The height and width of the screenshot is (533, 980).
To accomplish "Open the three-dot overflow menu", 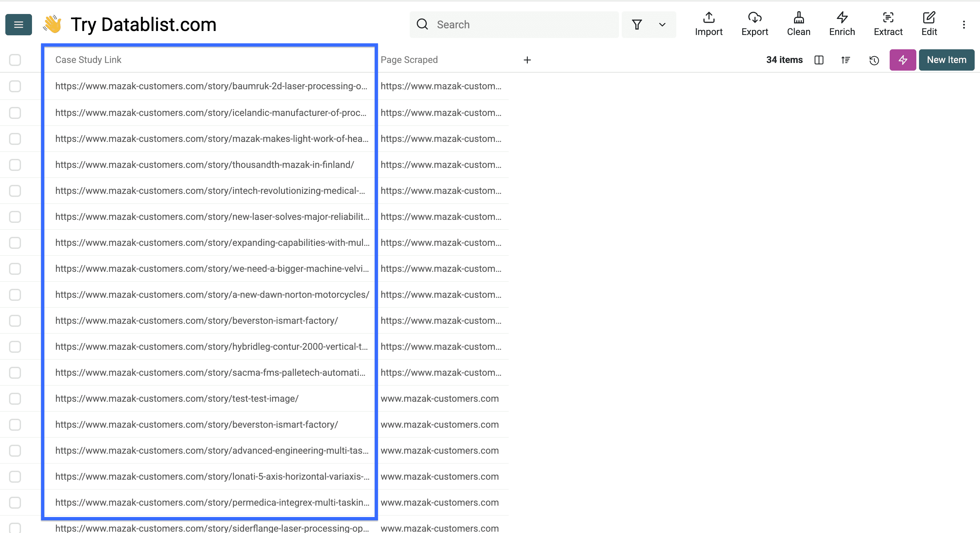I will pyautogui.click(x=964, y=24).
